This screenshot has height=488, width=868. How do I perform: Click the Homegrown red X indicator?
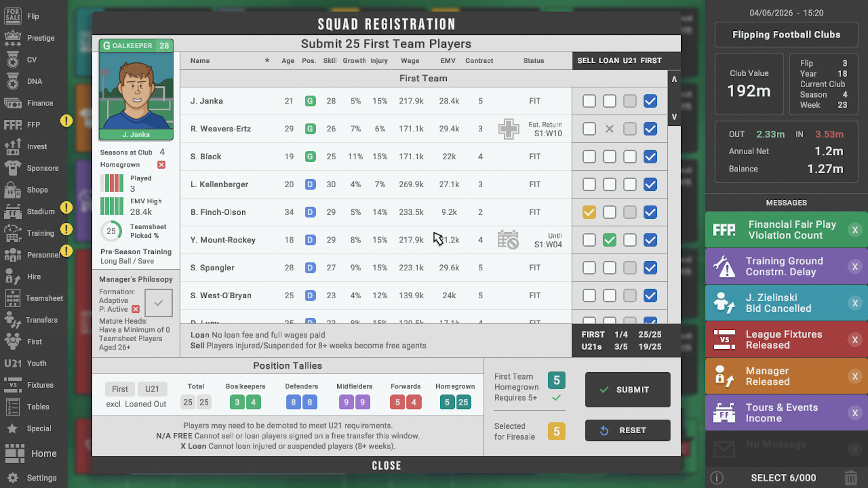click(161, 165)
